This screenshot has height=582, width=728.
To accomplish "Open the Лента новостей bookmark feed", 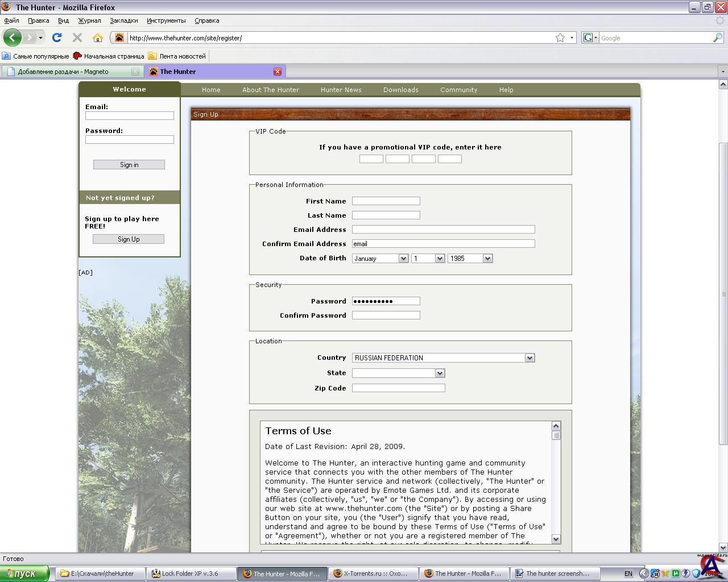I will pos(177,56).
